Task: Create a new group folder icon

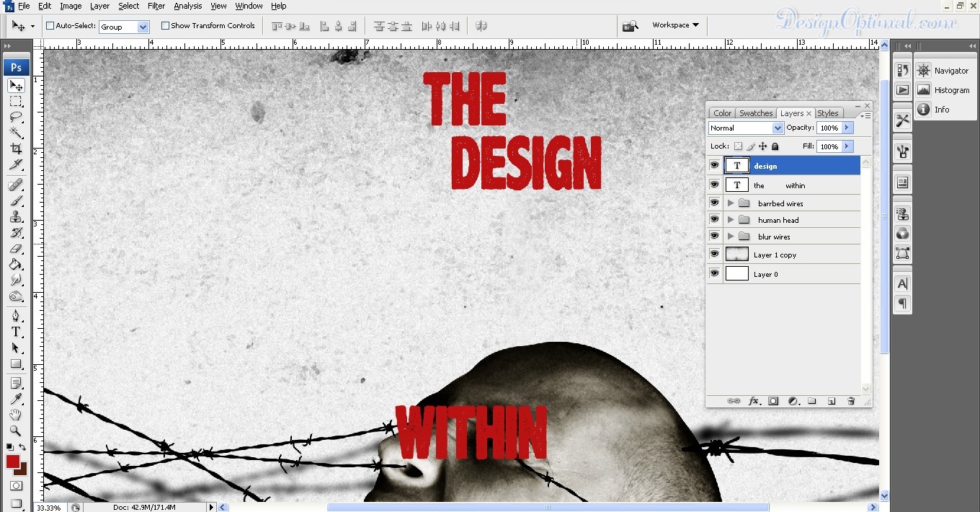Action: coord(812,401)
